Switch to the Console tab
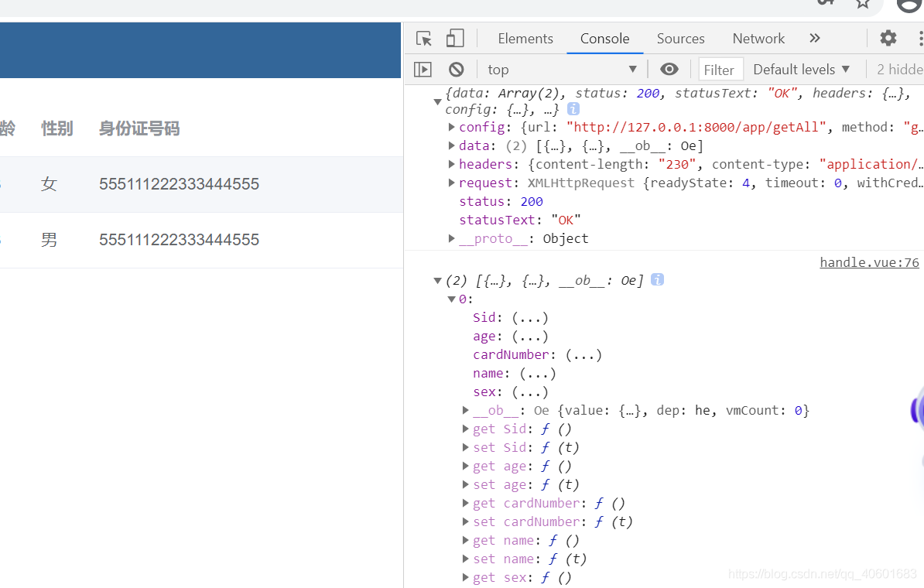Viewport: 924px width, 588px height. [604, 38]
